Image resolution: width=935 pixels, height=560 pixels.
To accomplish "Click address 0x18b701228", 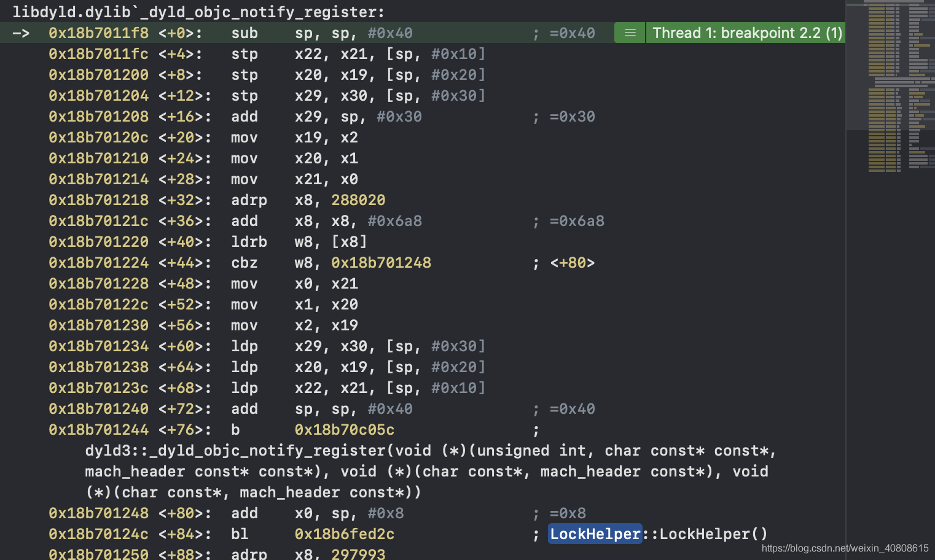I will [98, 284].
